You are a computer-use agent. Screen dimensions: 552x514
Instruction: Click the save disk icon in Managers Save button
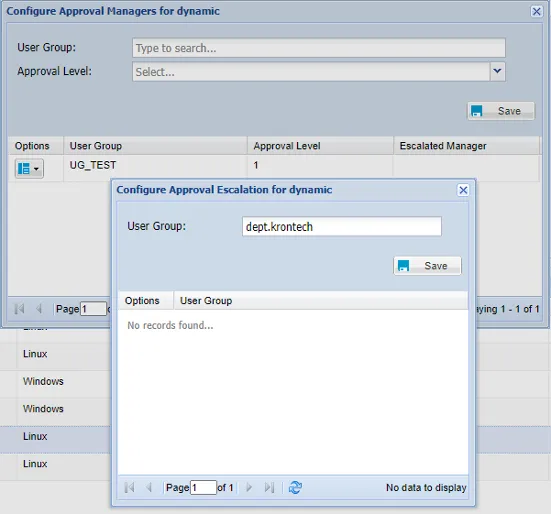[477, 111]
